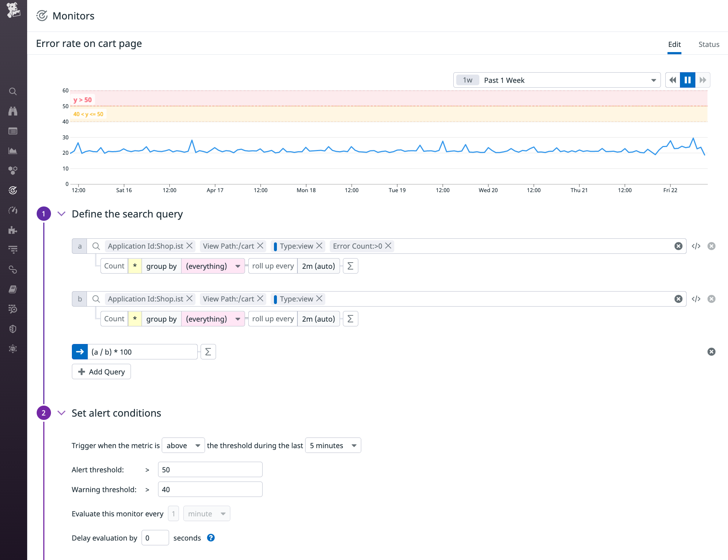Open Watchdog using the binoculars sidebar icon
This screenshot has width=728, height=560.
point(13,111)
